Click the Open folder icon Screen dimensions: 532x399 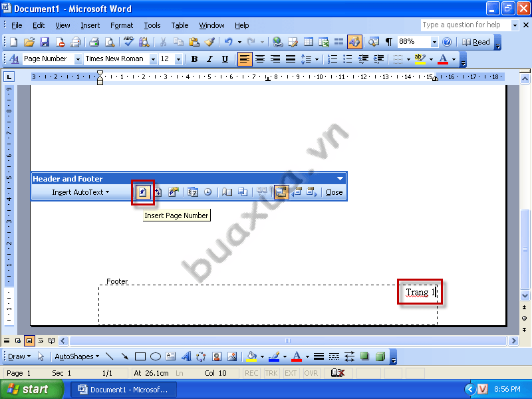pos(29,42)
